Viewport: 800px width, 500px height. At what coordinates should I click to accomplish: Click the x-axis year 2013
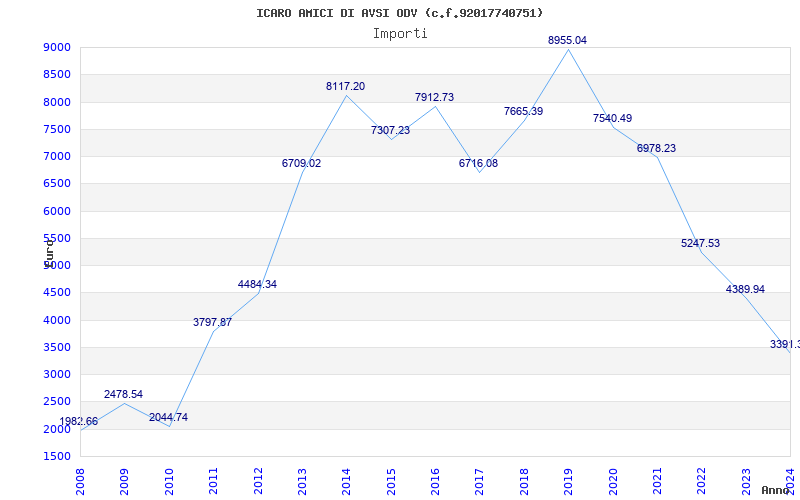click(302, 481)
